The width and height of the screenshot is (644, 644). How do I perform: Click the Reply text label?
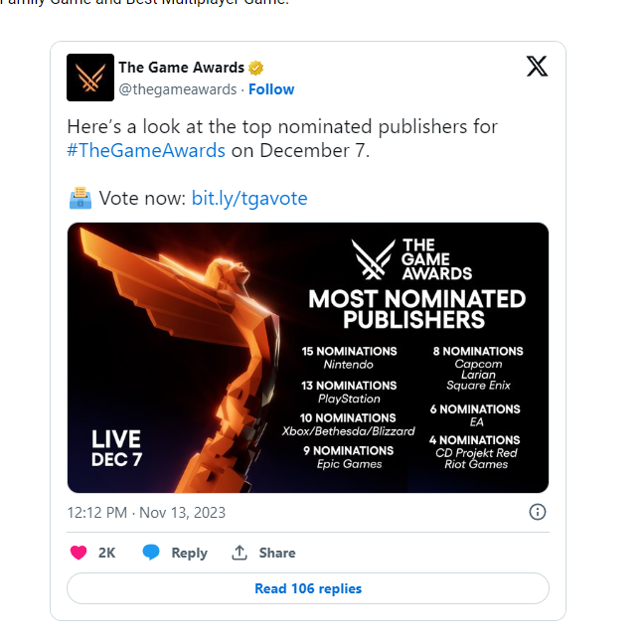190,553
